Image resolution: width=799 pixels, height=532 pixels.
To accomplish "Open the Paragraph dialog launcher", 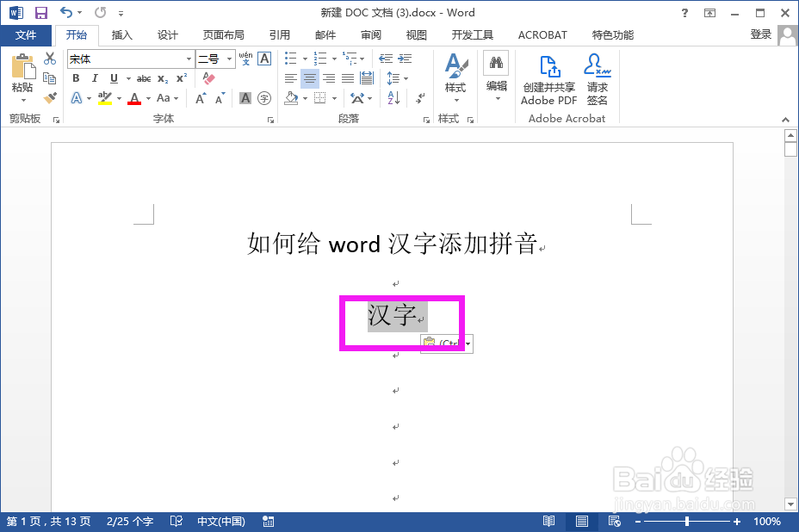I will (x=426, y=121).
